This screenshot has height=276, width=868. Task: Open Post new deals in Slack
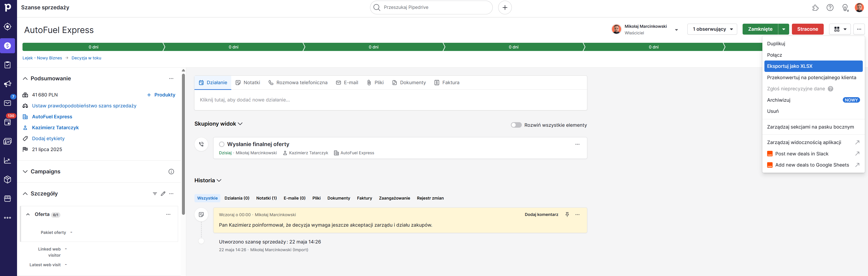tap(813, 154)
